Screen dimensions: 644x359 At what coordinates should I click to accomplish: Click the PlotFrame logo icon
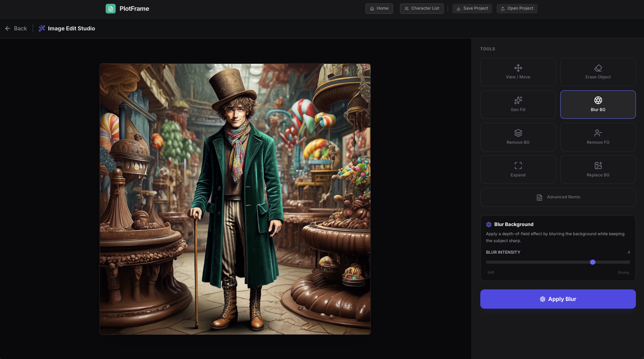pos(111,8)
